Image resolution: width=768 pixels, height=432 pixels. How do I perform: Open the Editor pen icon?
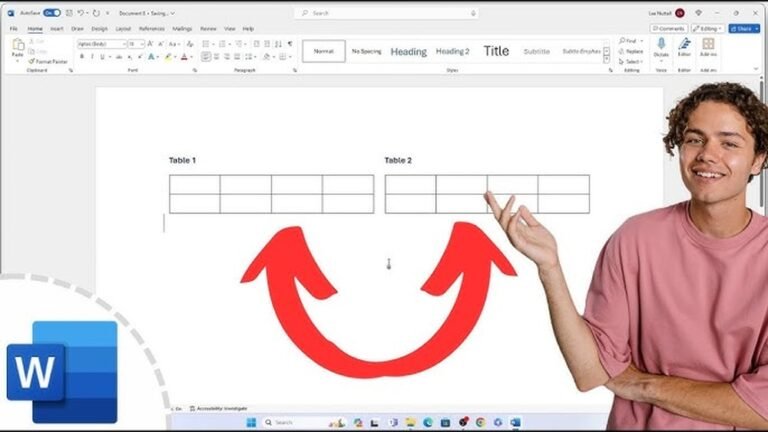(684, 44)
